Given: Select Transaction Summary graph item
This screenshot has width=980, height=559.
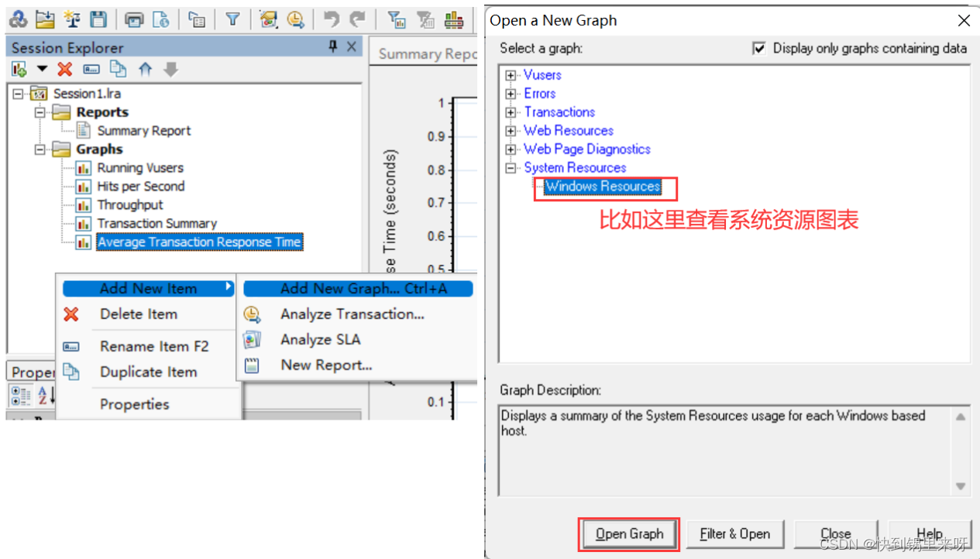Looking at the screenshot, I should click(156, 224).
